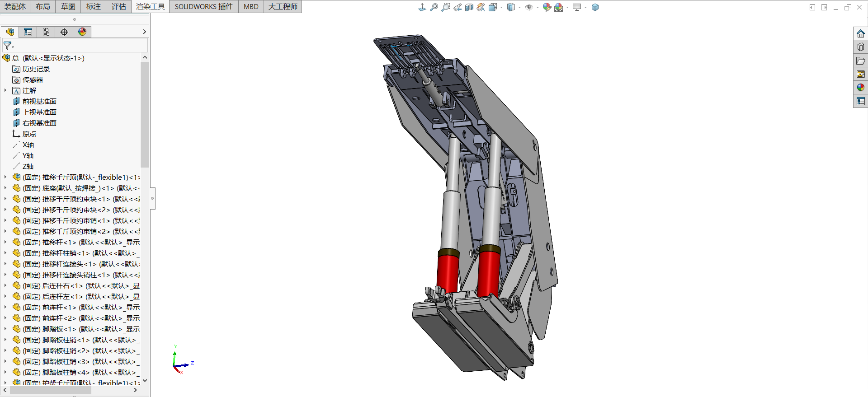Open DisplayManager tab
This screenshot has height=397, width=868.
(82, 32)
